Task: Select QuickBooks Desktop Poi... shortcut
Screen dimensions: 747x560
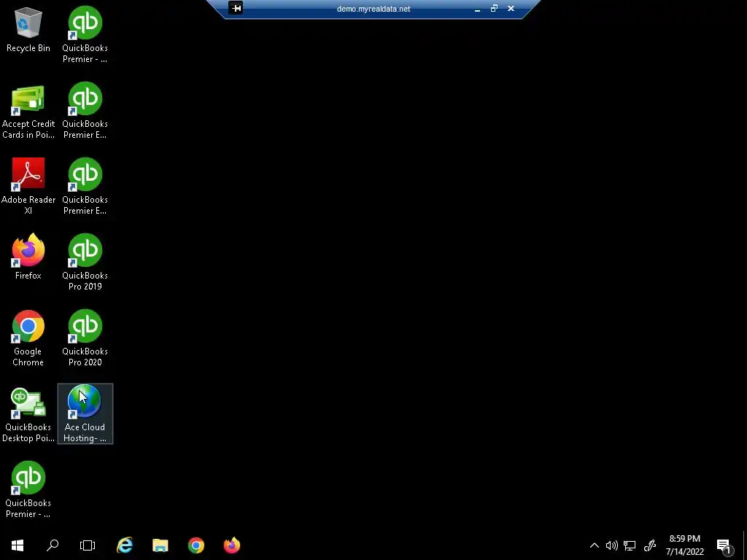Action: coord(28,415)
